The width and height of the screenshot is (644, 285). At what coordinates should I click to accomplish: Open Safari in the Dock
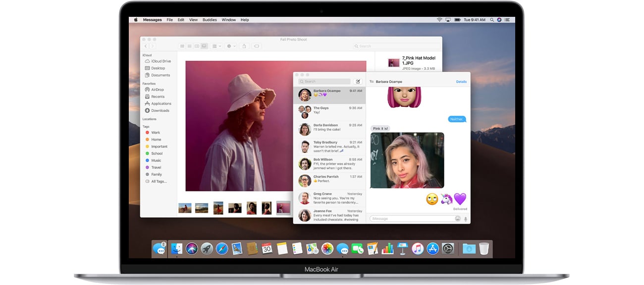(x=222, y=248)
